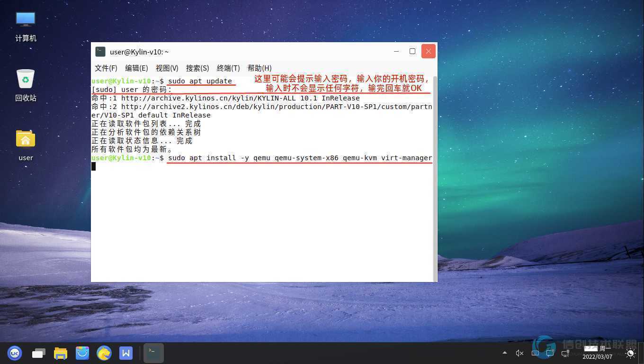The image size is (644, 364).
Task: Click the keyboard tray icon
Action: 535,353
